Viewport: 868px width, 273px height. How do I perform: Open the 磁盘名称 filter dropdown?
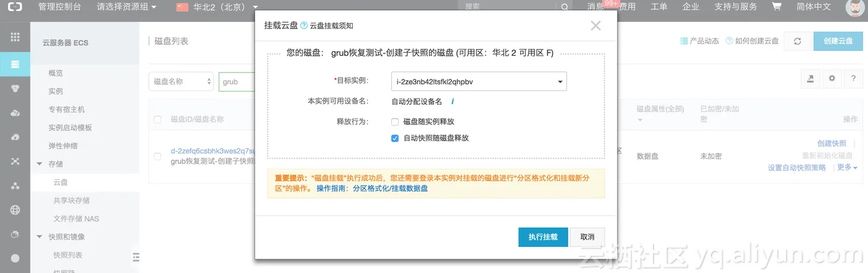(181, 81)
